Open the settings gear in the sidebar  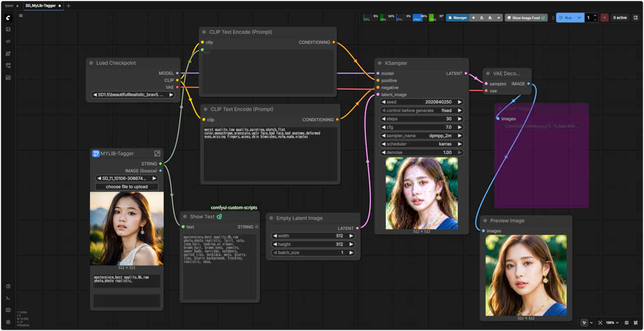[8, 322]
